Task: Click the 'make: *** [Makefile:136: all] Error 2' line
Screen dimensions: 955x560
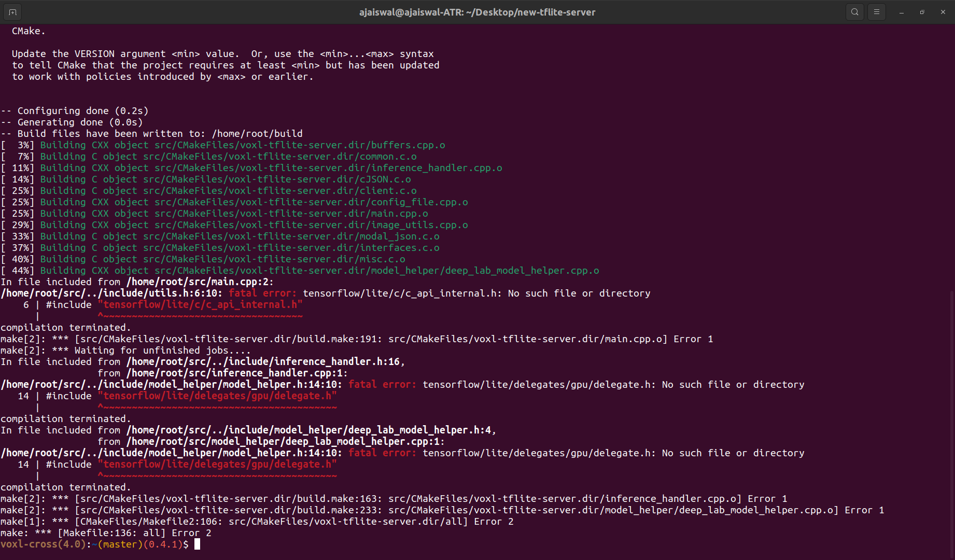Action: (x=106, y=533)
